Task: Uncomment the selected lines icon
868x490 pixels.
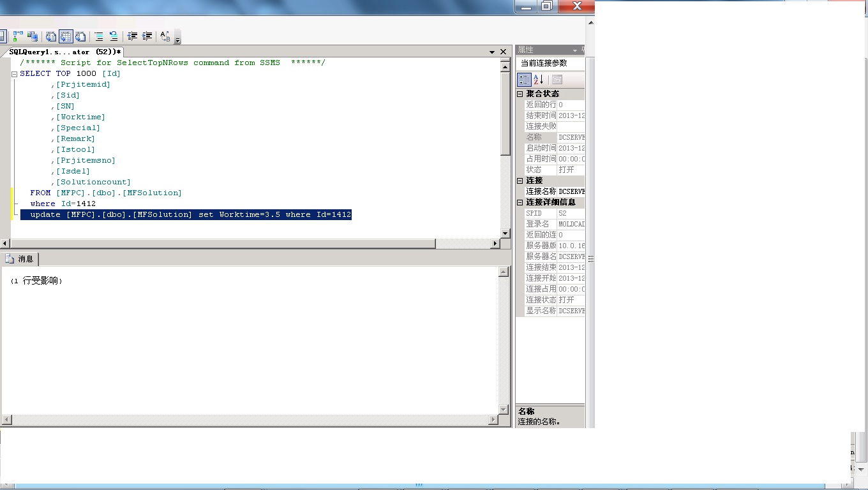Action: pos(114,36)
